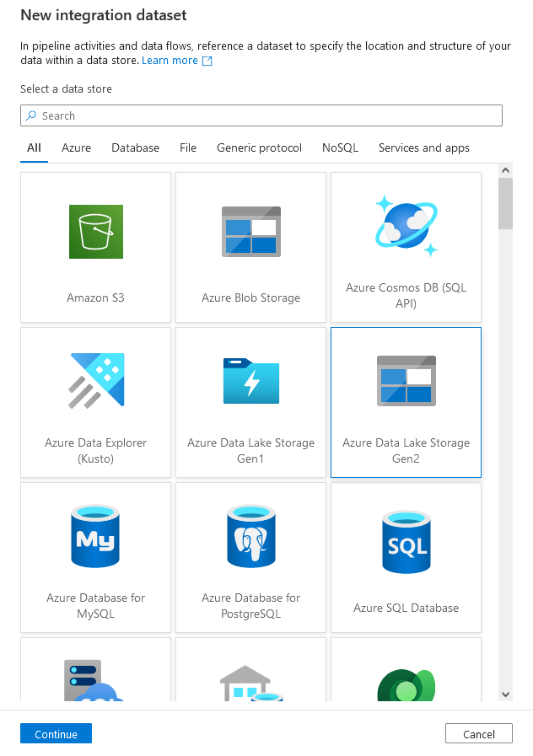Select the Azure SQL Database icon

tap(406, 542)
